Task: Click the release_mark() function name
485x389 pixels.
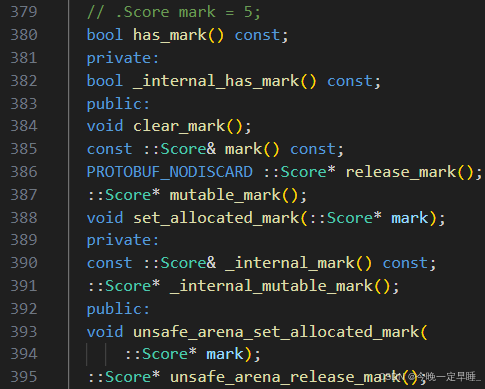Action: (409, 172)
